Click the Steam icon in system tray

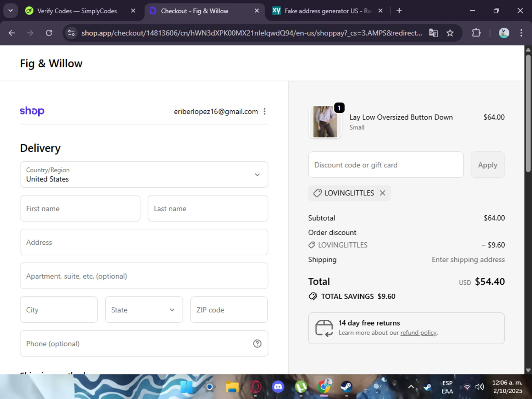tap(427, 387)
